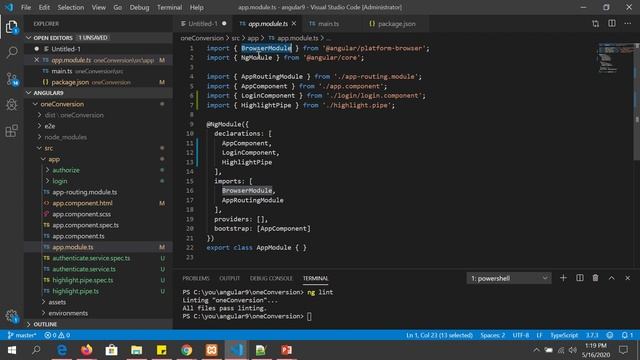Click 'app' in the editor breadcrumb
The height and width of the screenshot is (360, 640).
[x=253, y=38]
